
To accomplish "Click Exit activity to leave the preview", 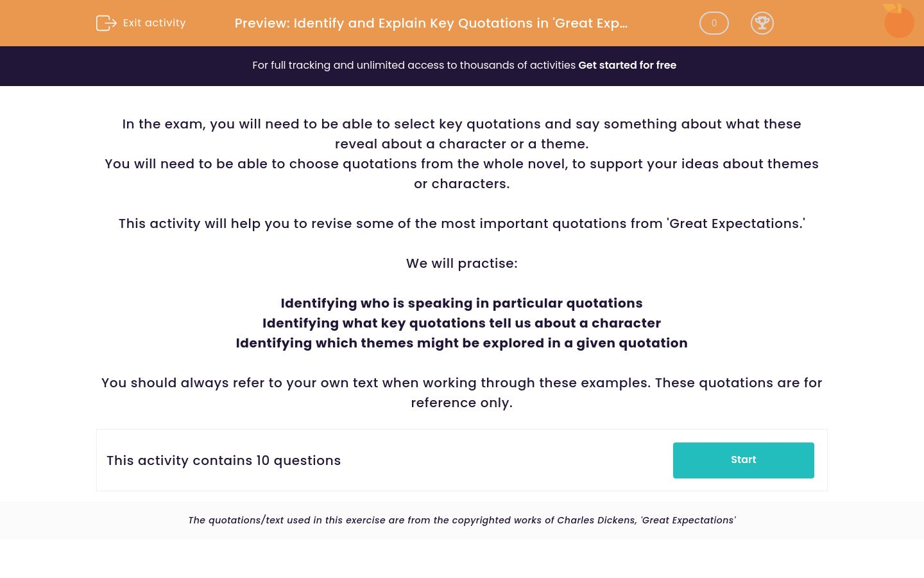I will pyautogui.click(x=154, y=22).
